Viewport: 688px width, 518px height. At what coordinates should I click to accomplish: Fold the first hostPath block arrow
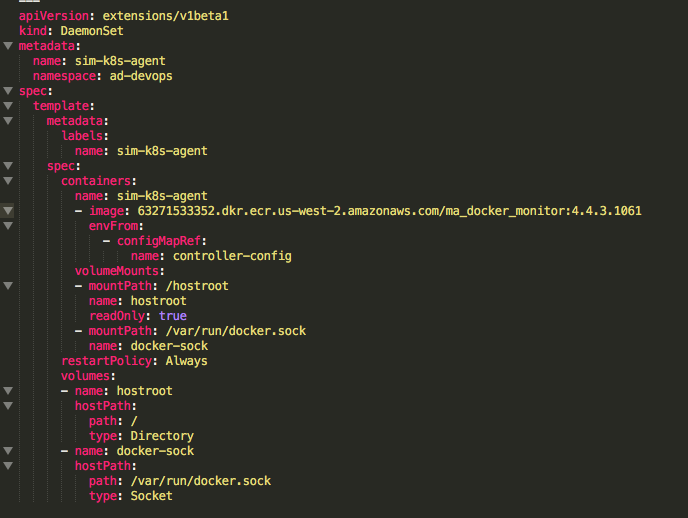(x=8, y=406)
